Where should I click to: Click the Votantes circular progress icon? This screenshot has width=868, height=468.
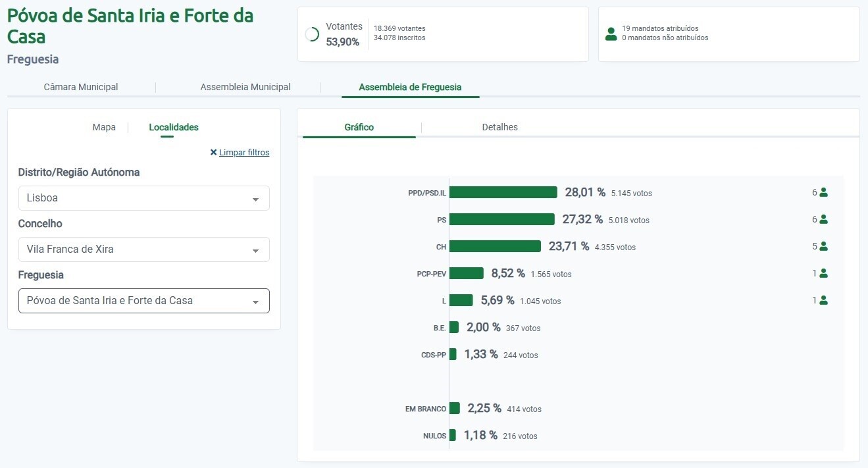click(312, 34)
